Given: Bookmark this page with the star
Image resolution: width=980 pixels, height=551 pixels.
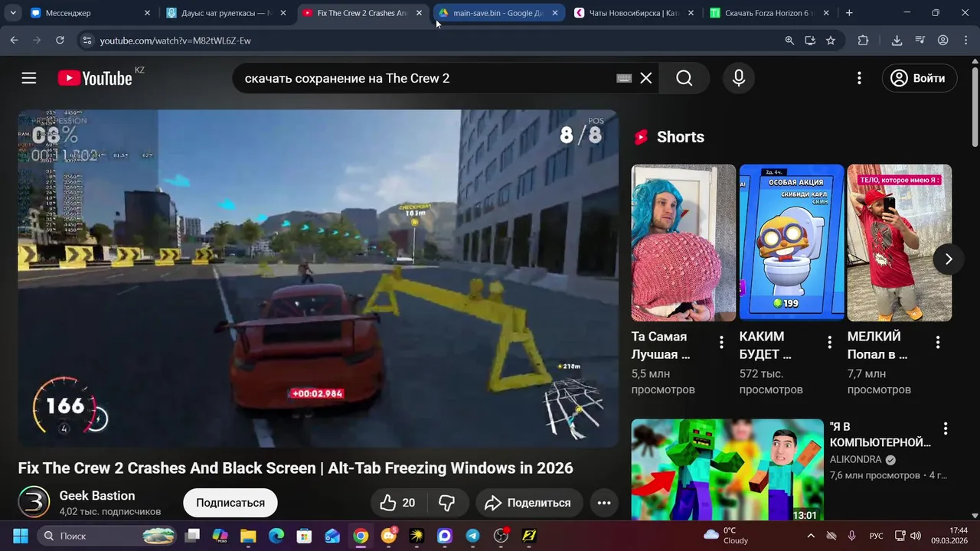Looking at the screenshot, I should pyautogui.click(x=831, y=41).
